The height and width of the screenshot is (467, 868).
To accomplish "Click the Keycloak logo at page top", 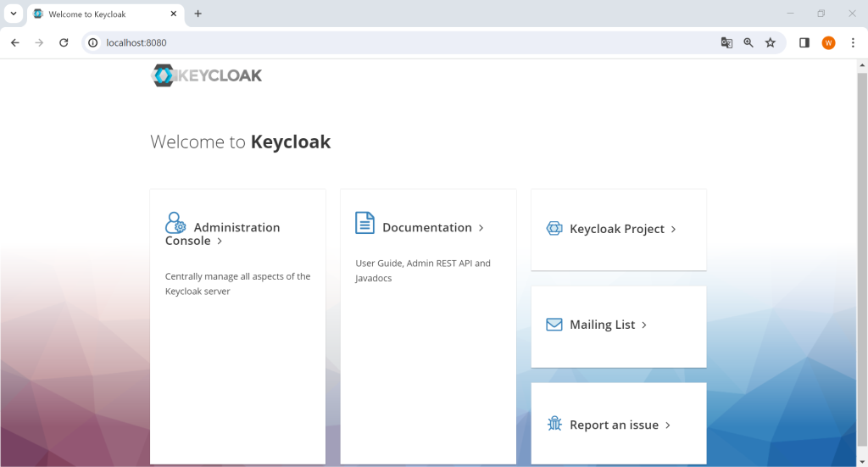I will coord(207,75).
